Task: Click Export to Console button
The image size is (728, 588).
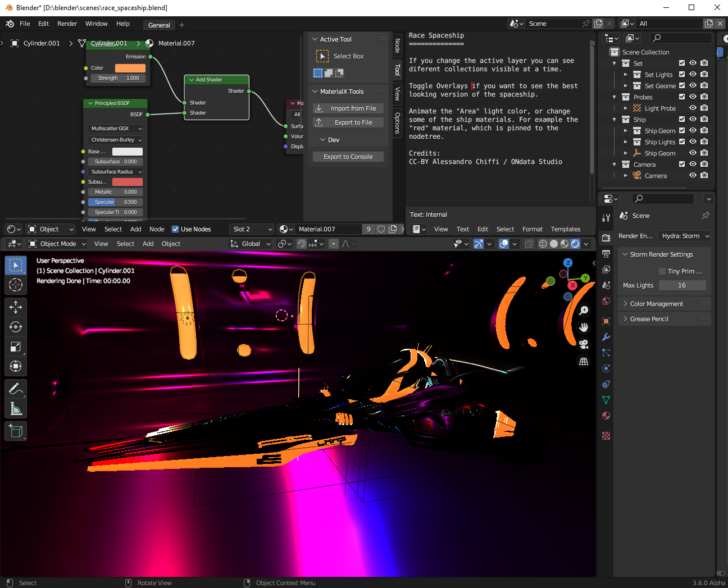Action: coord(348,157)
